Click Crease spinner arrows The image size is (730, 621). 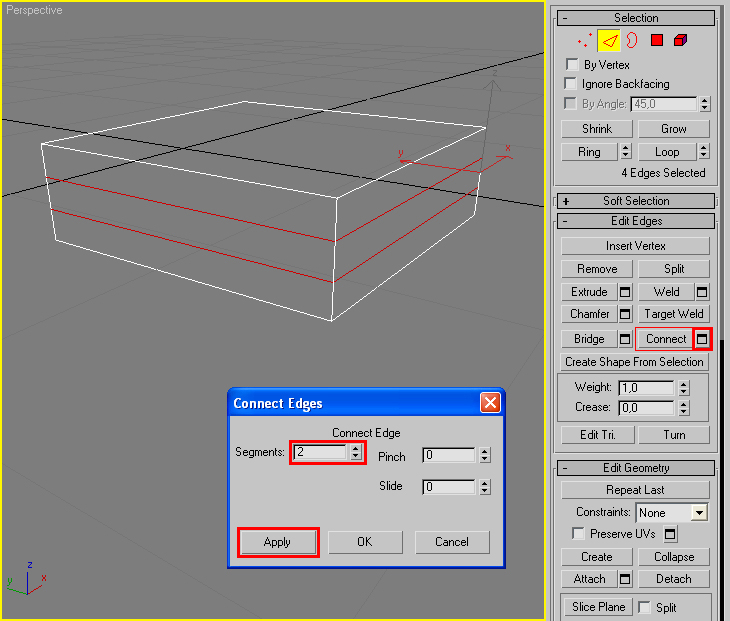(x=683, y=408)
